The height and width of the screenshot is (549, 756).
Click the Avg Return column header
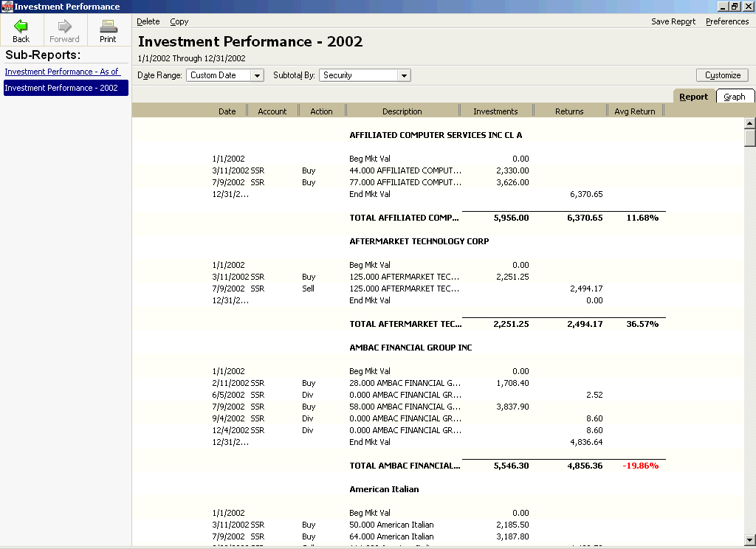point(635,110)
